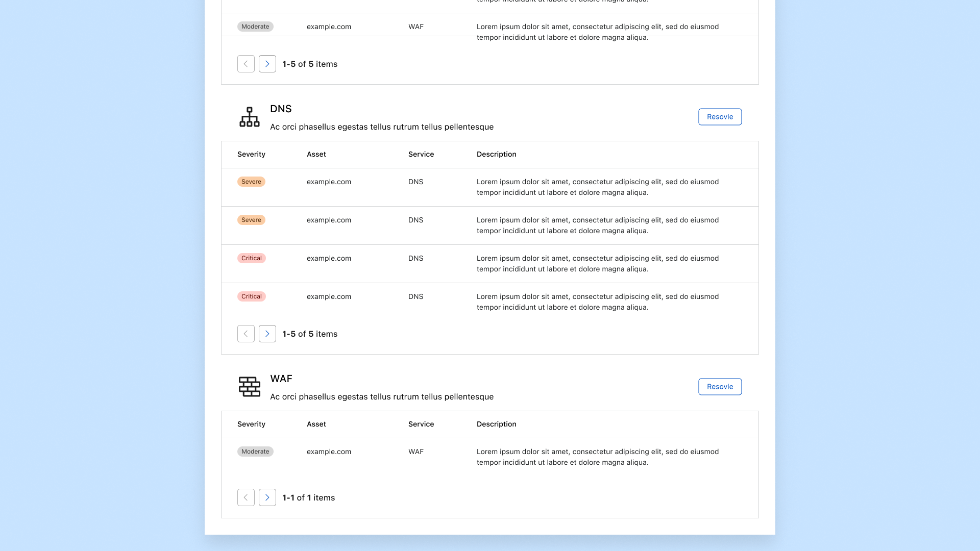Image resolution: width=980 pixels, height=551 pixels.
Task: Go to previous page in DNS table
Action: point(246,334)
